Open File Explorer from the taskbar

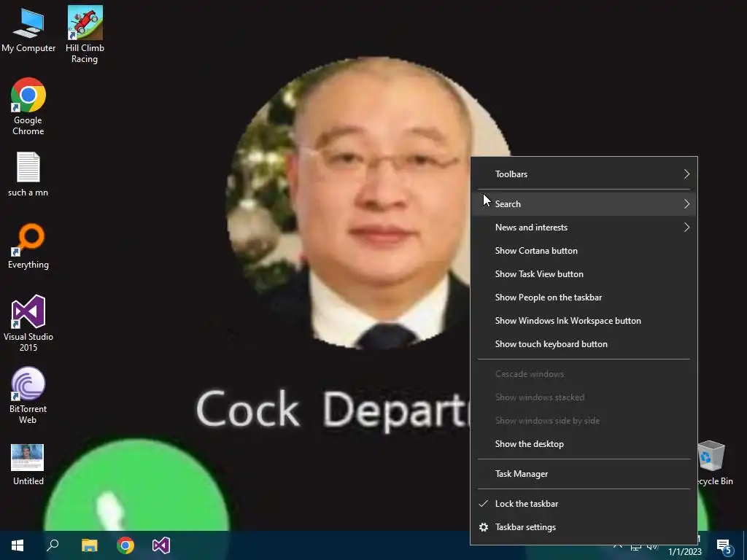click(89, 545)
